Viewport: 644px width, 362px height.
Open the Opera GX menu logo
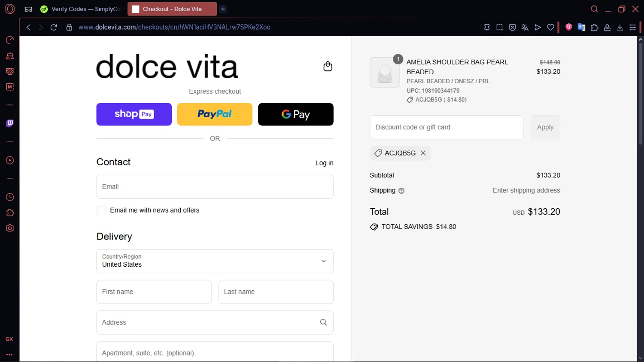9,9
